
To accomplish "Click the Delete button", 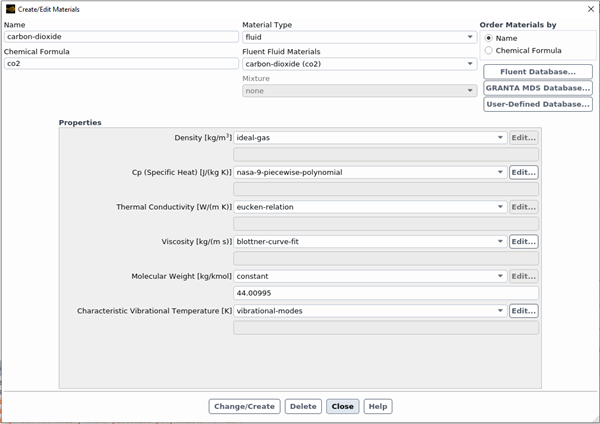I will point(303,406).
